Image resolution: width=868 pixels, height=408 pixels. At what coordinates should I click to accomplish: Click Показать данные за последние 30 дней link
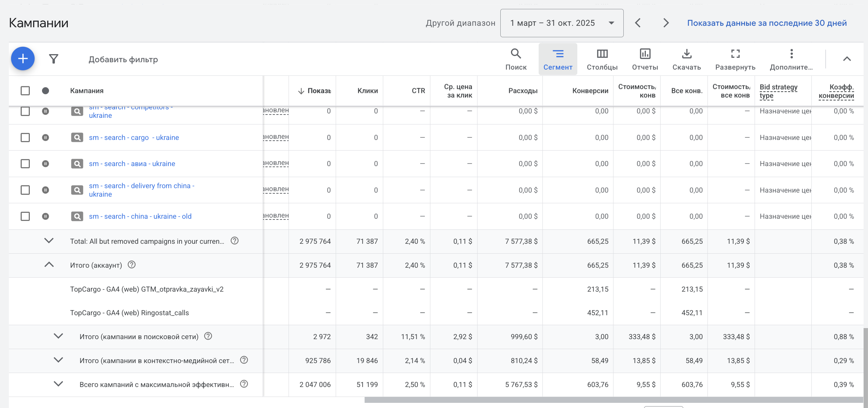point(767,23)
